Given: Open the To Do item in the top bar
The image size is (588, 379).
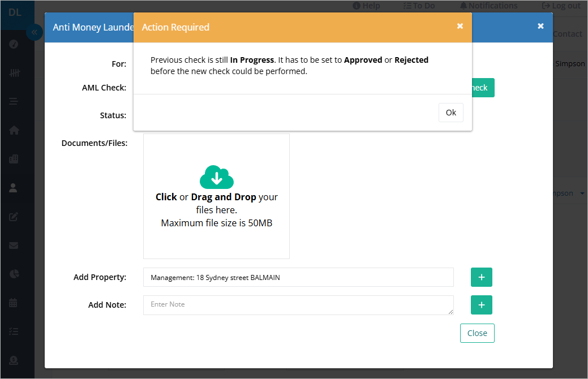Looking at the screenshot, I should [x=419, y=6].
